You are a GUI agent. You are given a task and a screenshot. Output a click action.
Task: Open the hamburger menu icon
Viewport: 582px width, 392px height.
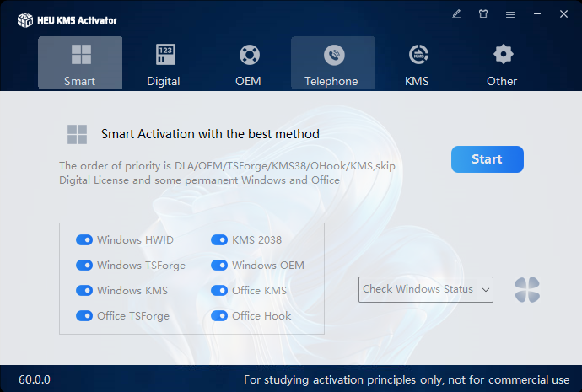(x=510, y=14)
